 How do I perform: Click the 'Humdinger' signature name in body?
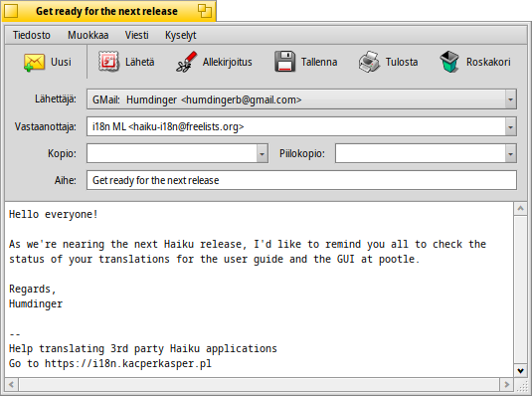pyautogui.click(x=36, y=303)
